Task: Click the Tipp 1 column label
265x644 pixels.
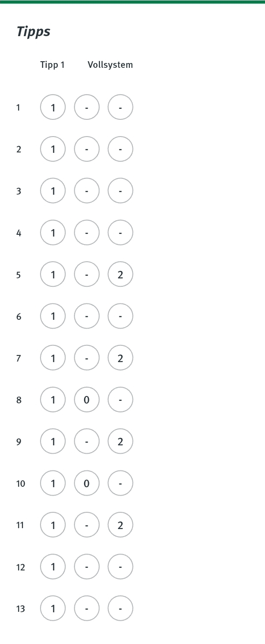Action: pyautogui.click(x=52, y=65)
